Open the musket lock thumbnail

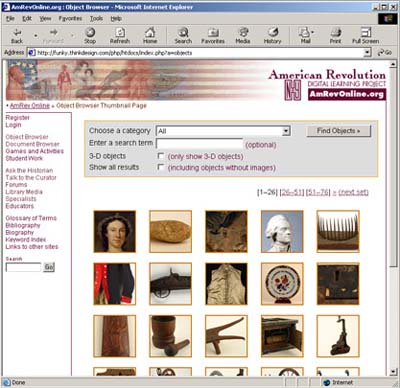(170, 284)
